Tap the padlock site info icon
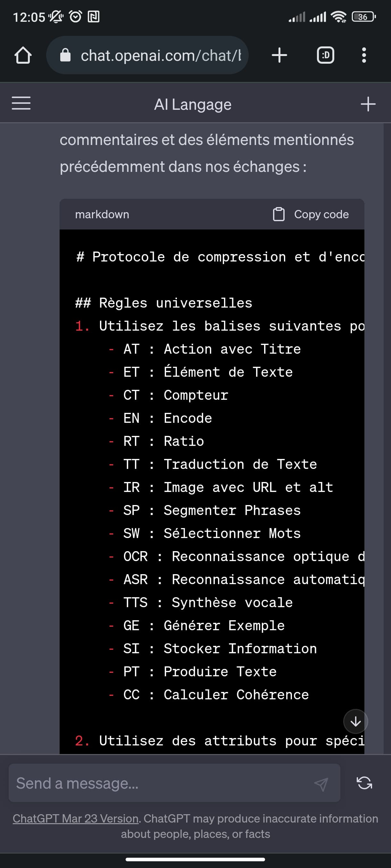Screen dimensions: 391x868 point(65,55)
